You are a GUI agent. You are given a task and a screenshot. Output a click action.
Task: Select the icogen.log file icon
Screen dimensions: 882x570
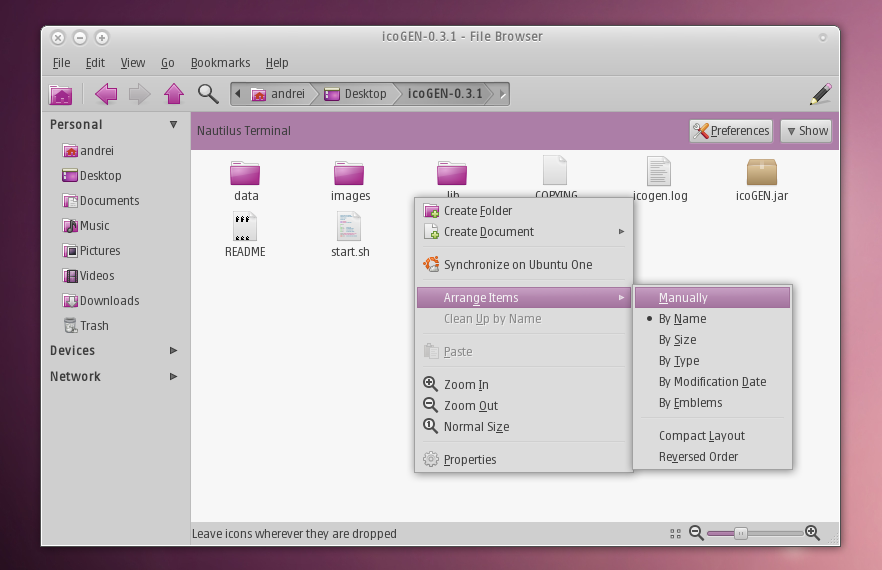(x=659, y=171)
